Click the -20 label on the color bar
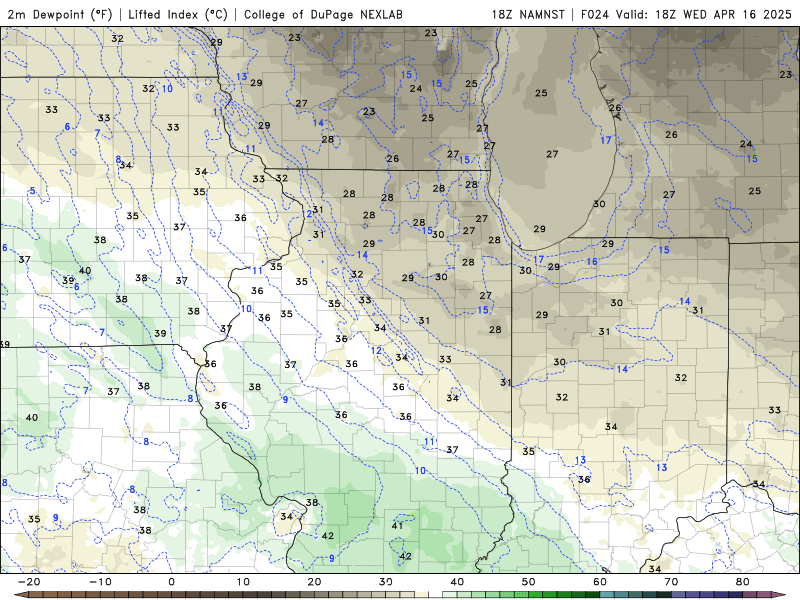800x600 pixels. click(29, 582)
